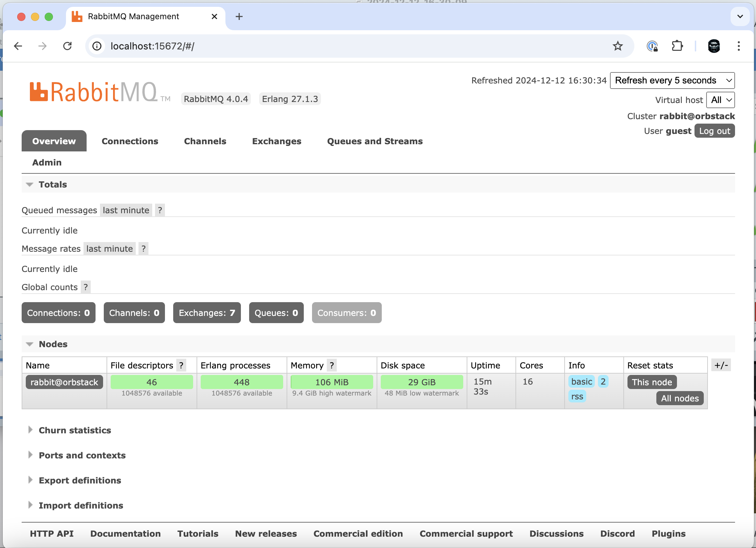Expand the Churn statistics section

tap(75, 430)
